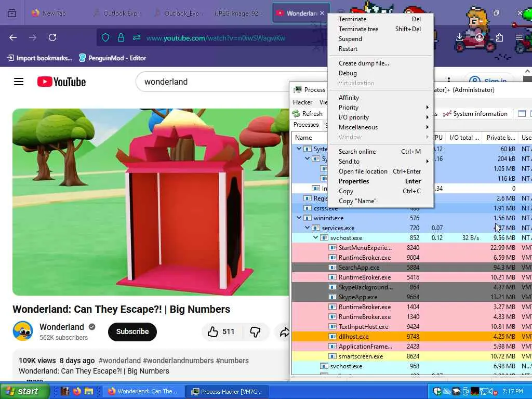Open the extensions puzzle icon
The width and height of the screenshot is (532, 399).
[x=499, y=37]
